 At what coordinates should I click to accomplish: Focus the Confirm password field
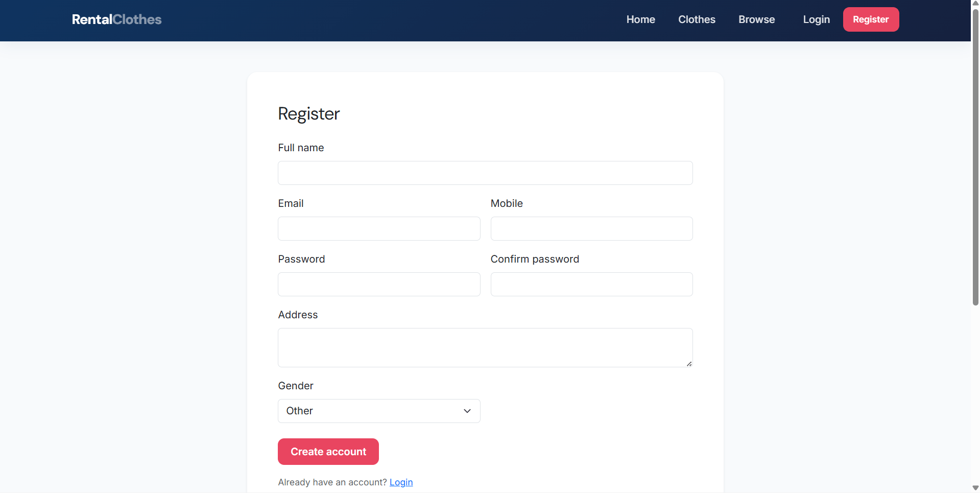click(591, 284)
